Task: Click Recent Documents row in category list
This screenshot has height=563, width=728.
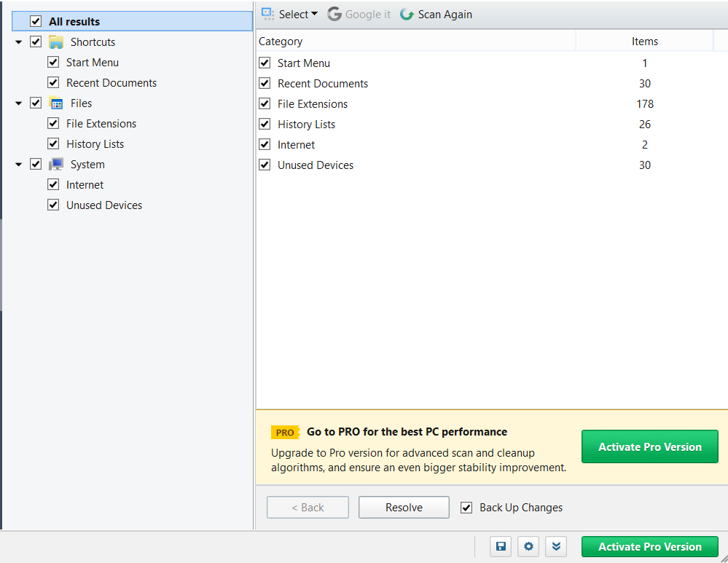Action: tap(485, 83)
